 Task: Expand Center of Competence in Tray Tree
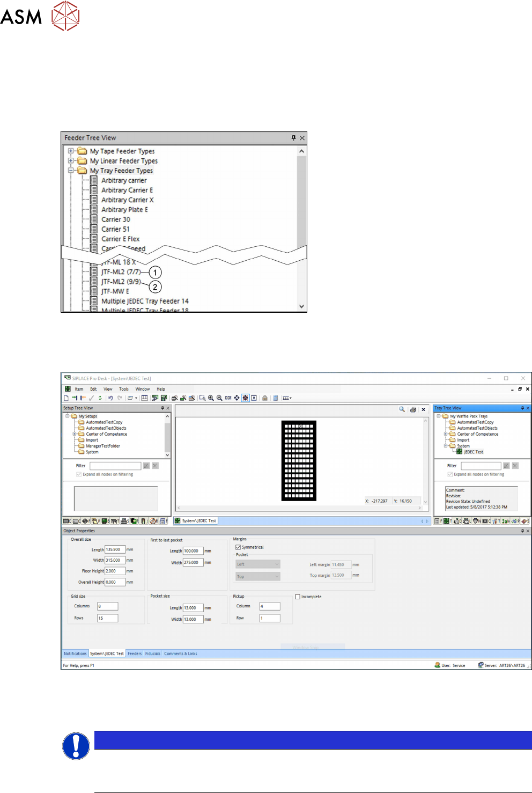(446, 434)
